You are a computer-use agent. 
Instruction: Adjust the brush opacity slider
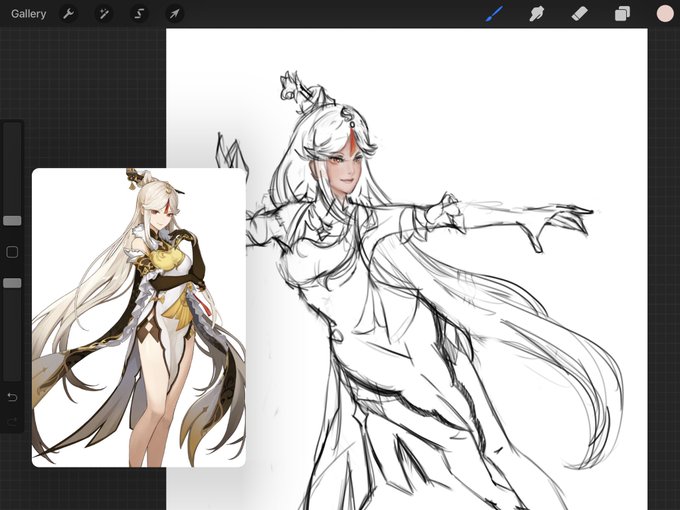pos(12,283)
